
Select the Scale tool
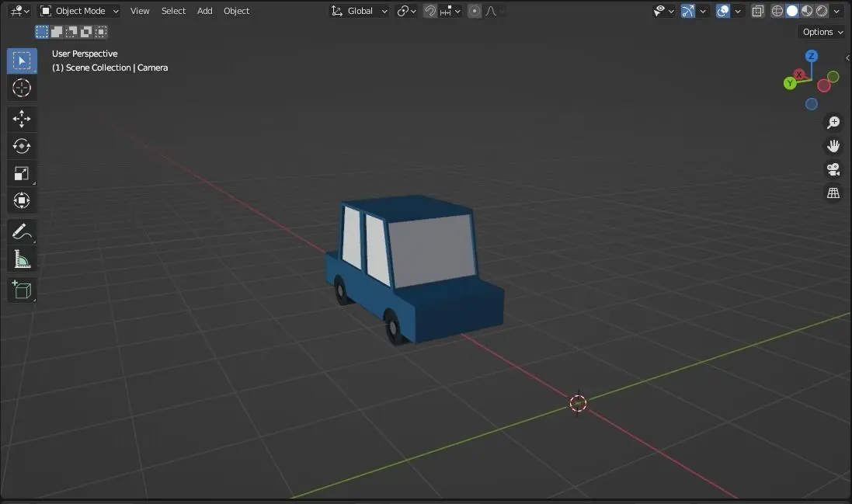click(x=22, y=174)
